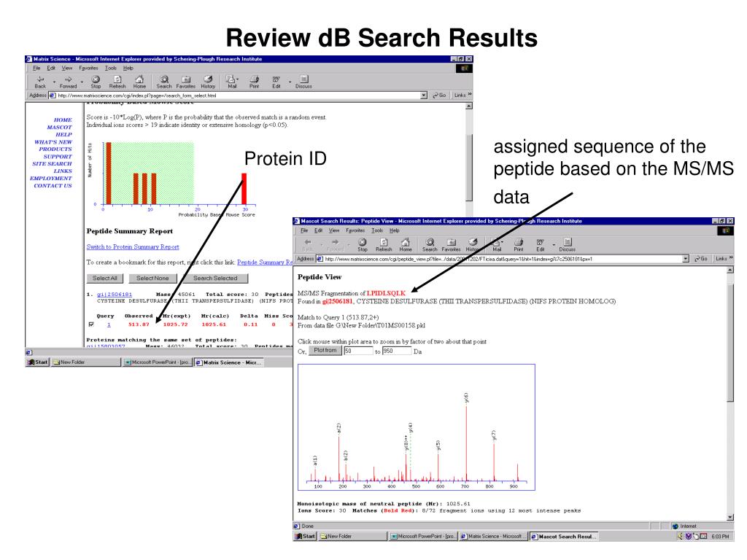Click Stop icon in Peptide View window
The image size is (747, 560).
(363, 245)
